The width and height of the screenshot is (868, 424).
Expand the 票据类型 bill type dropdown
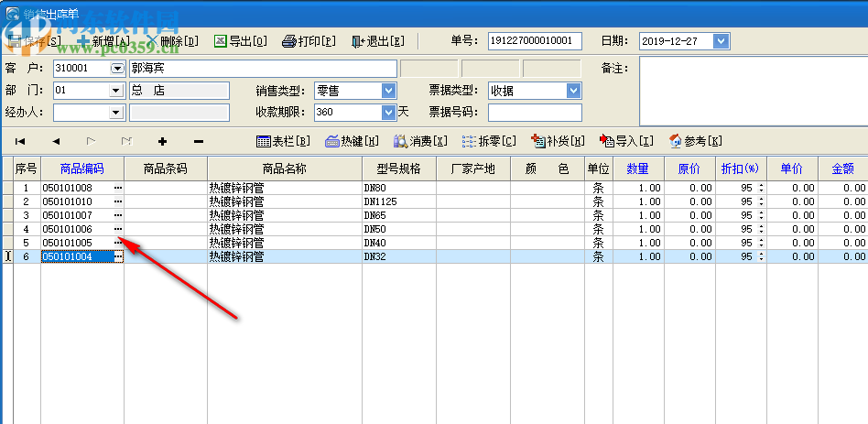click(573, 91)
